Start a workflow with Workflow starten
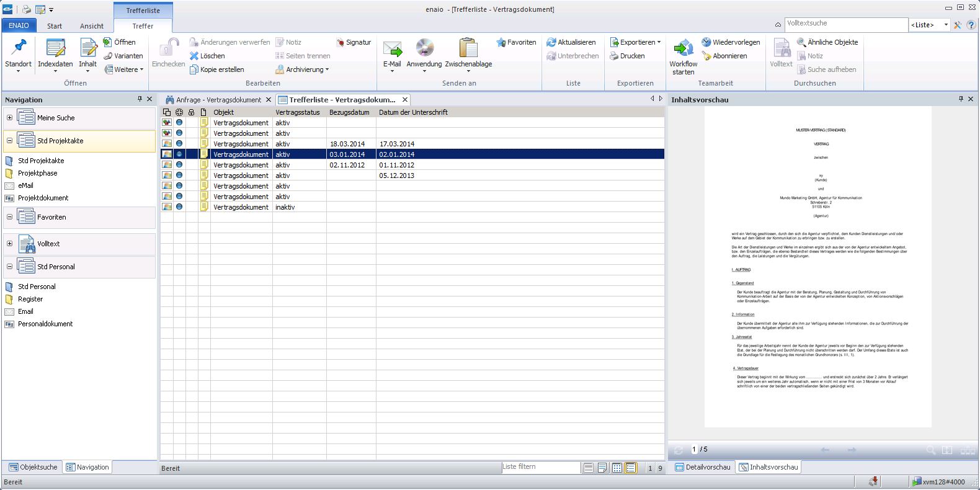This screenshot has width=980, height=490. click(683, 56)
